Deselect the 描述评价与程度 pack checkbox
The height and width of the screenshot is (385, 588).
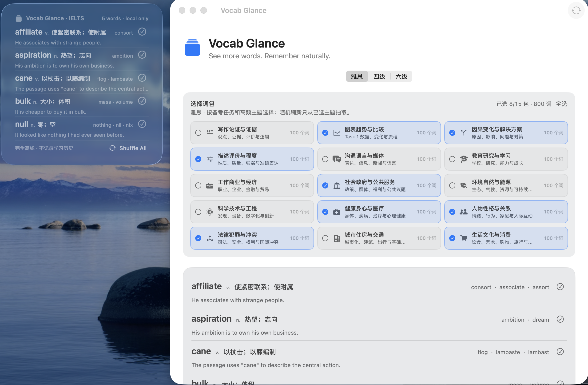(198, 159)
